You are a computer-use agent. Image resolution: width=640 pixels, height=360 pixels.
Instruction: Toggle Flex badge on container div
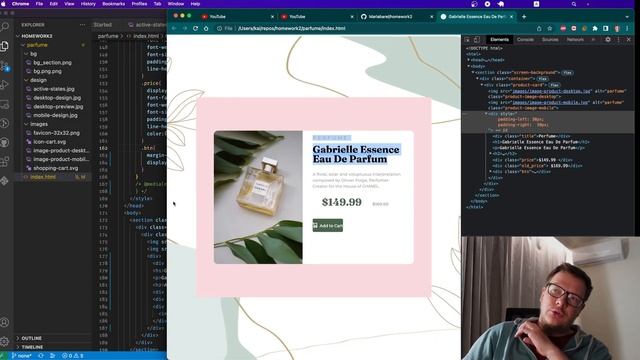pyautogui.click(x=542, y=79)
